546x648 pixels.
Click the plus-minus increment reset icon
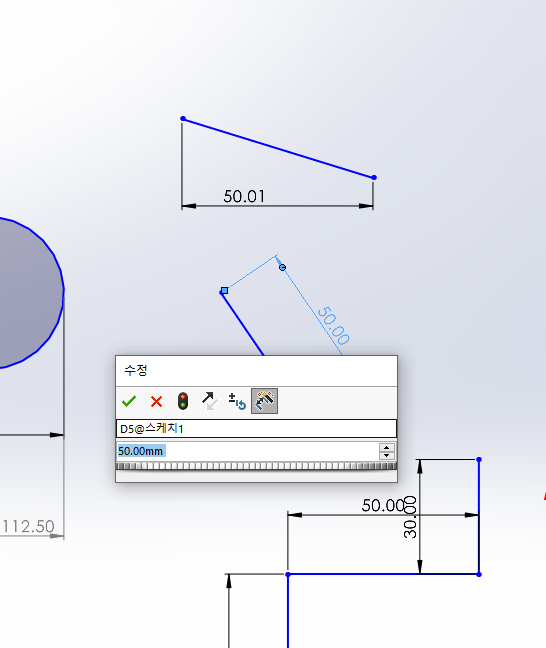click(237, 401)
